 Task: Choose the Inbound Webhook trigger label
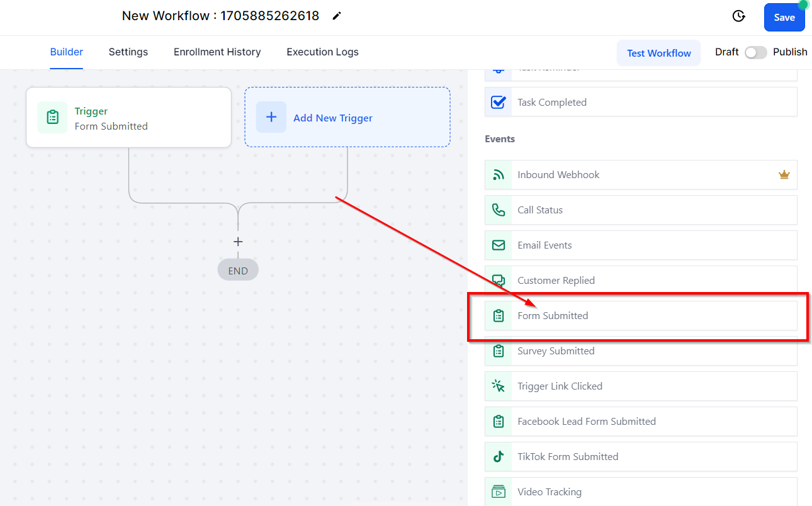[x=558, y=175]
